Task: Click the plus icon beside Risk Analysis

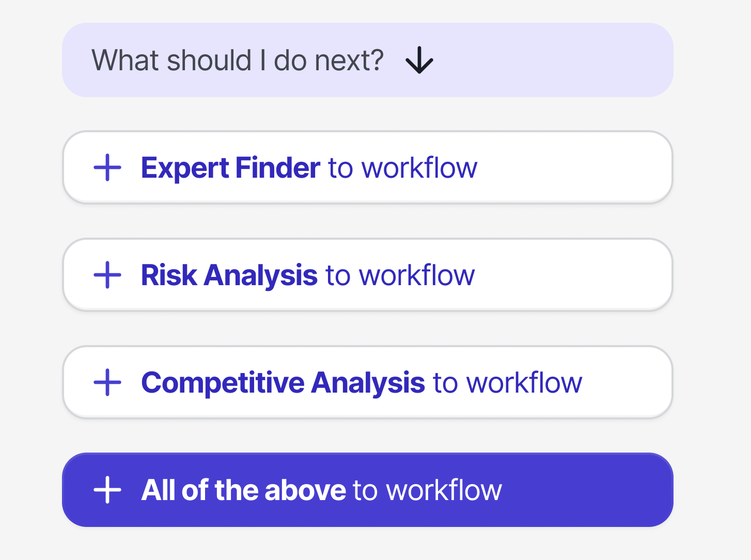Action: click(107, 275)
